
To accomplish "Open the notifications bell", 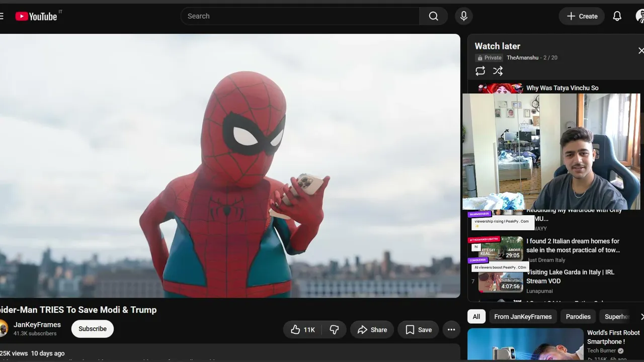I will click(x=617, y=16).
